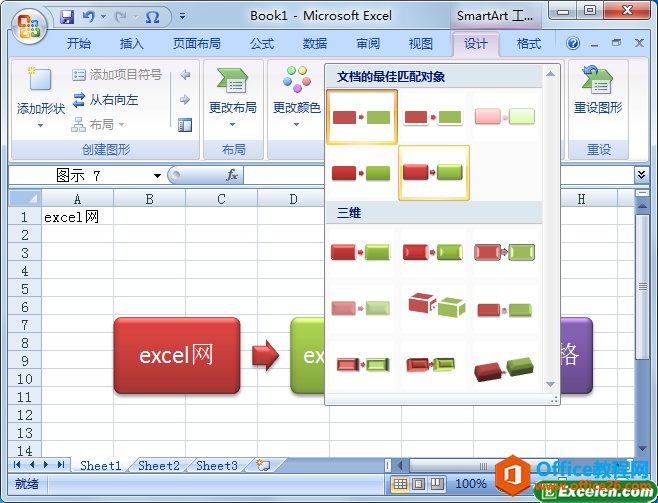Switch to Page Break Preview in status bar

click(x=437, y=485)
